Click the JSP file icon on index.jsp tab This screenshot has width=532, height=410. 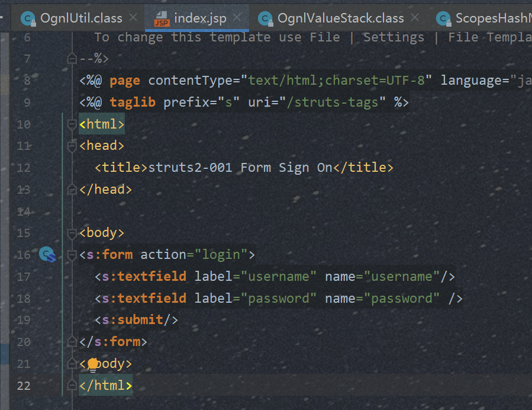pyautogui.click(x=162, y=19)
